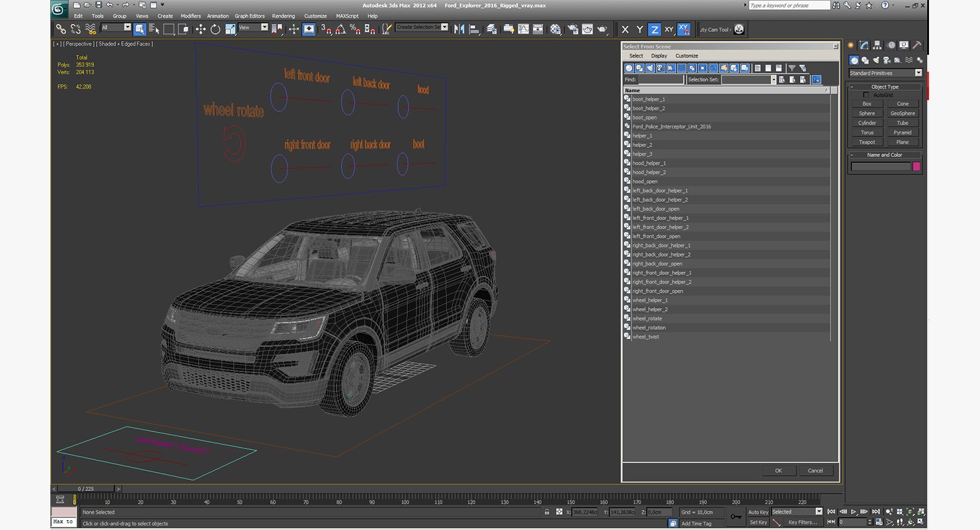Screen dimensions: 980x530
Task: Toggle Percent Snap in main toolbar
Action: (355, 29)
